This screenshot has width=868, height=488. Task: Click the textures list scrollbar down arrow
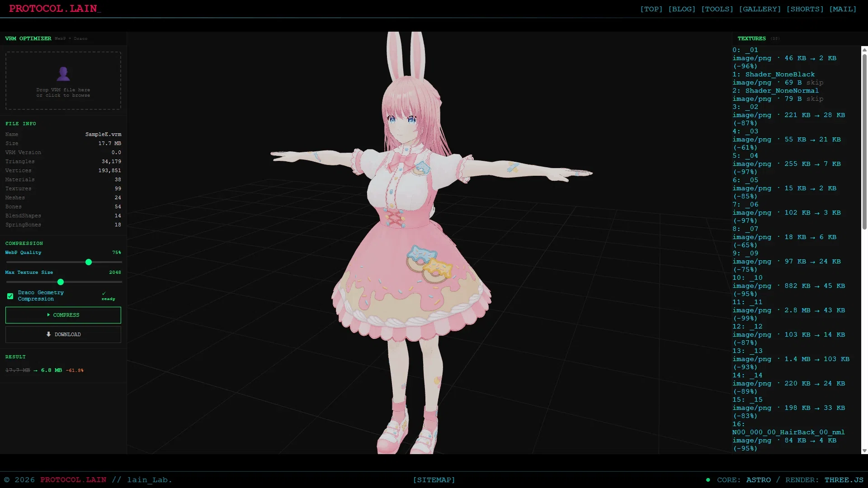pos(864,450)
